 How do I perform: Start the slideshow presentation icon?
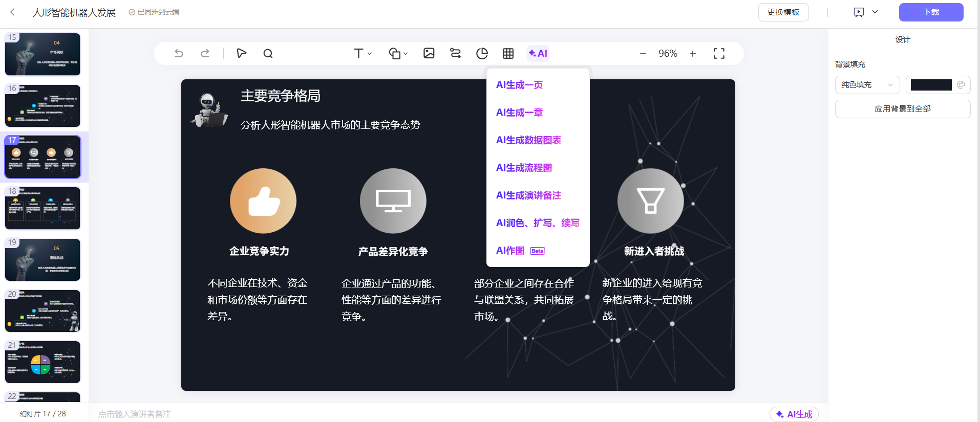point(859,12)
